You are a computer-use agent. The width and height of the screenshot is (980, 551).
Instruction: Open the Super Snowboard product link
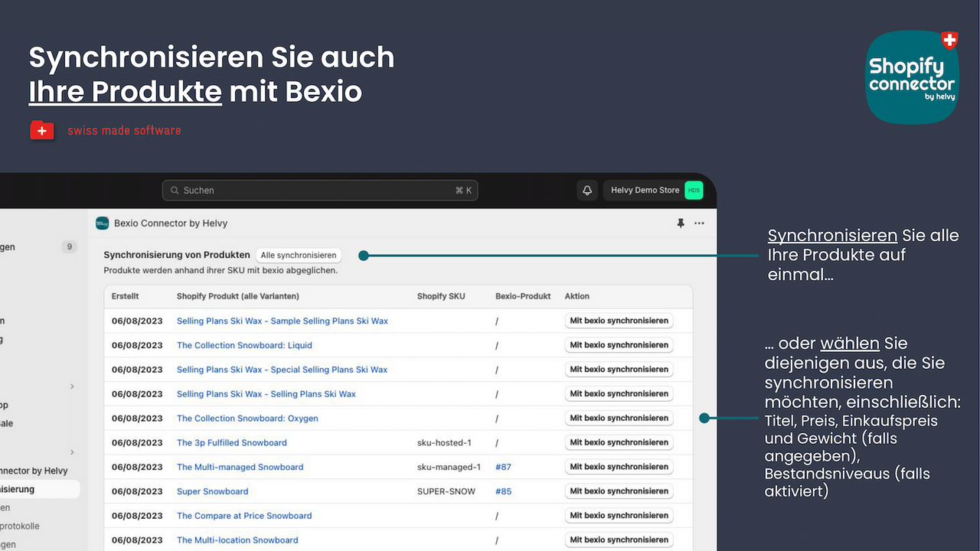coord(213,491)
